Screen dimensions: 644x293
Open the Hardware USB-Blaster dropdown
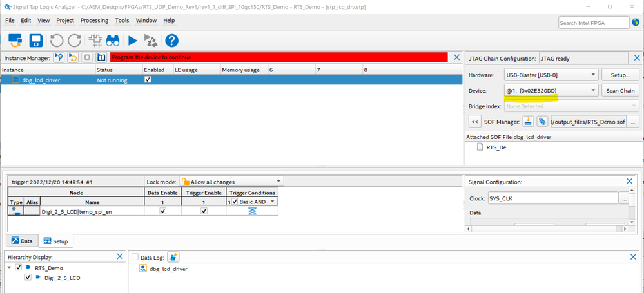[x=552, y=75]
